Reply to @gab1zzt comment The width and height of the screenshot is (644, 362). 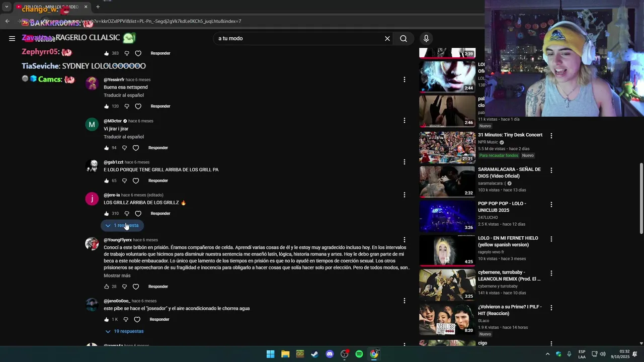tap(158, 180)
